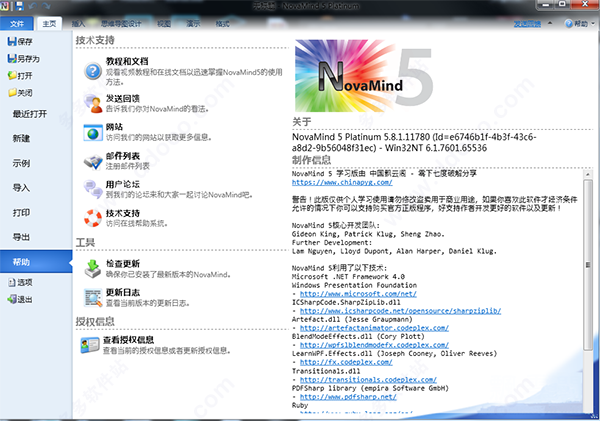600x421 pixels.
Task: Click the 更新日志 magnifier log icon
Action: 93,297
